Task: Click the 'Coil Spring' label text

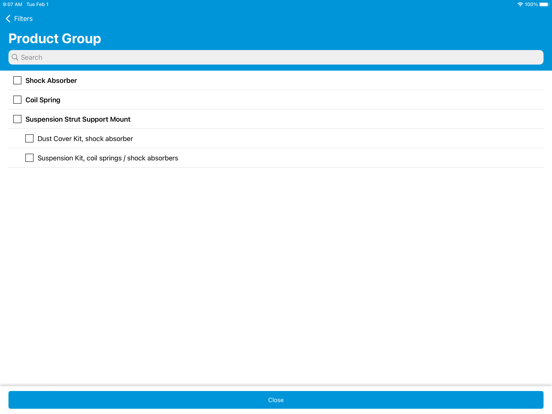Action: (43, 100)
